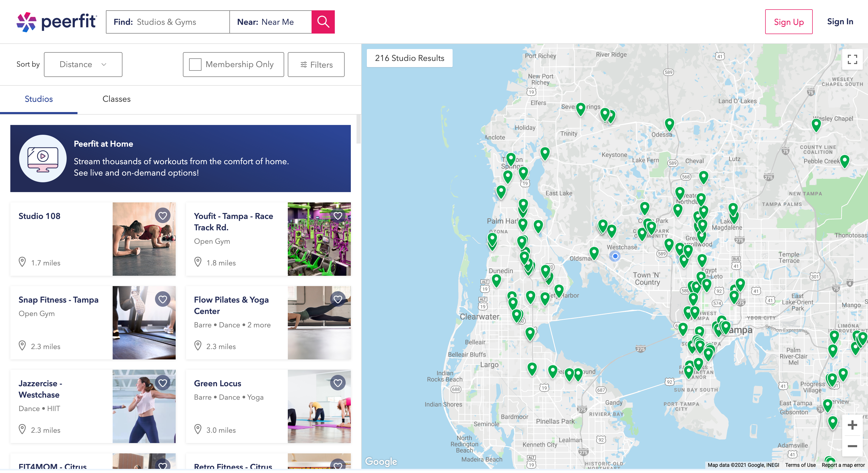The height and width of the screenshot is (473, 868).
Task: Click the results list vertical scrollbar
Action: 359,129
